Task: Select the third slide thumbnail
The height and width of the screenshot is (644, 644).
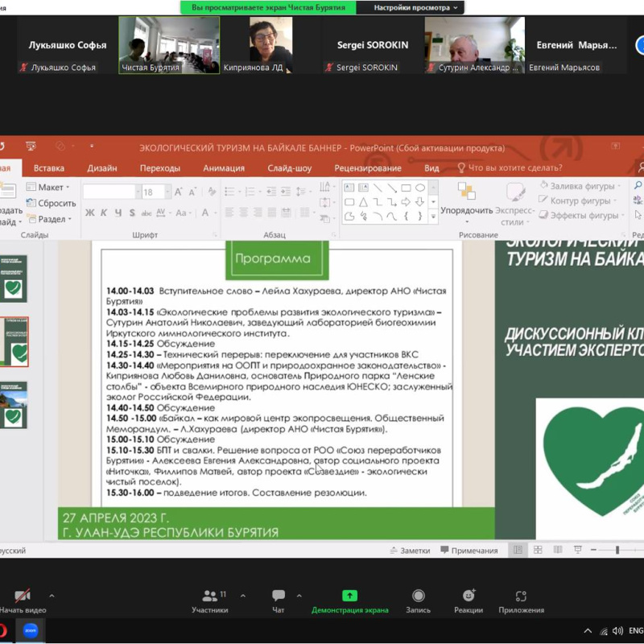Action: click(x=14, y=405)
